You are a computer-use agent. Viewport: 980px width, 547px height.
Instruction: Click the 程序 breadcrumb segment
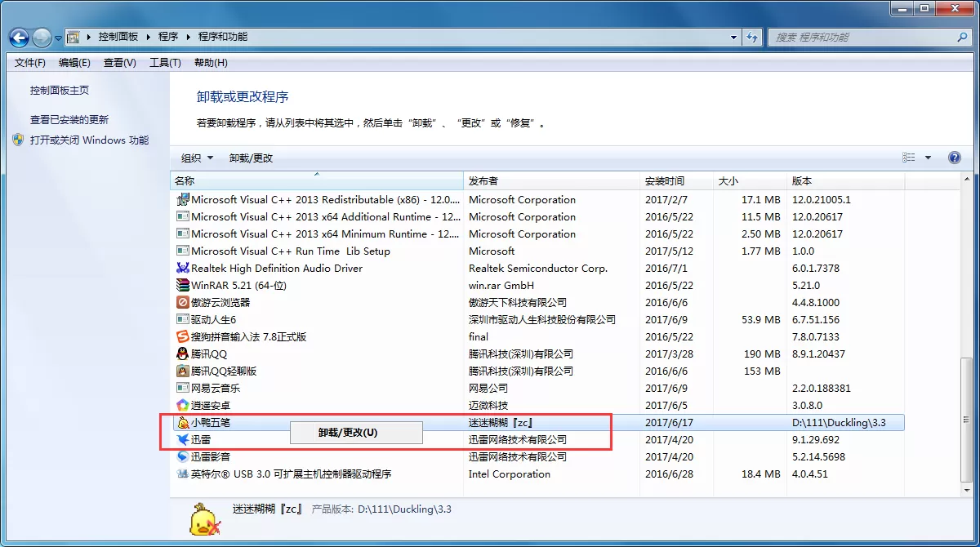point(168,37)
